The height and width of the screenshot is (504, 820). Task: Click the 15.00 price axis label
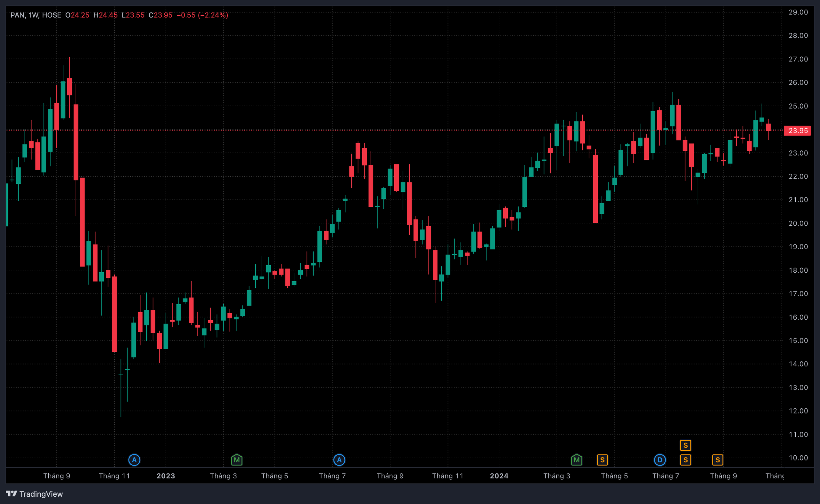(798, 341)
